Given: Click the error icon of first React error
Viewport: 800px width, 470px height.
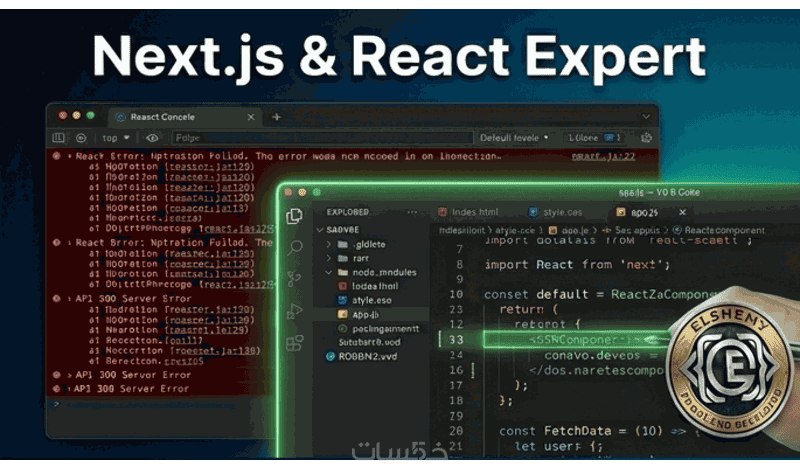Looking at the screenshot, I should coord(57,156).
